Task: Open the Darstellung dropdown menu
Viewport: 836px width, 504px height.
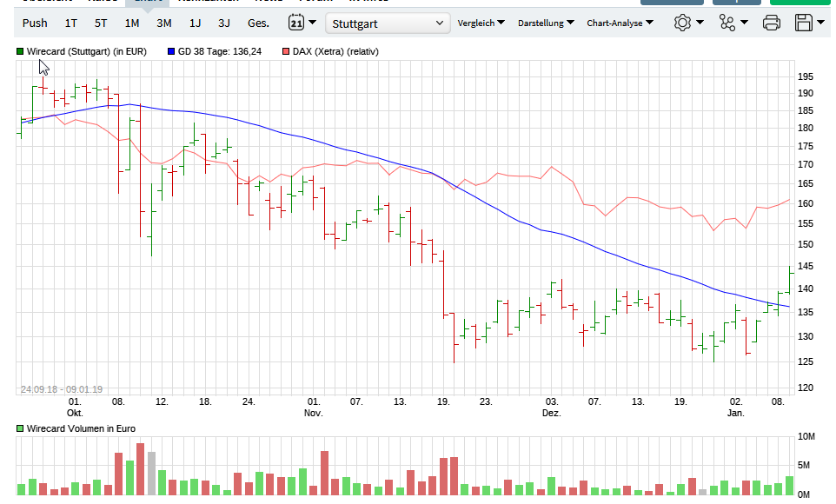Action: (546, 23)
